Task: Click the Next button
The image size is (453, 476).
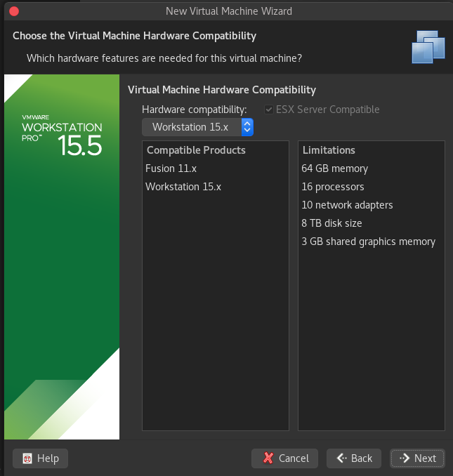Action: click(417, 458)
